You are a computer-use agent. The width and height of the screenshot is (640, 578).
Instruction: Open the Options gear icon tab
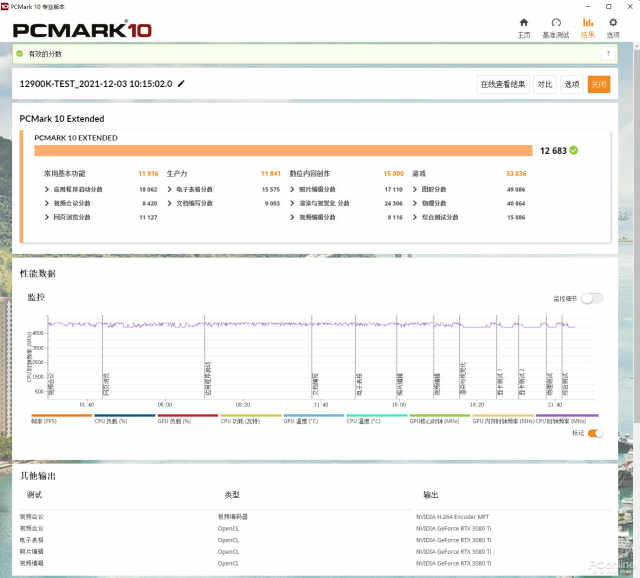[613, 22]
